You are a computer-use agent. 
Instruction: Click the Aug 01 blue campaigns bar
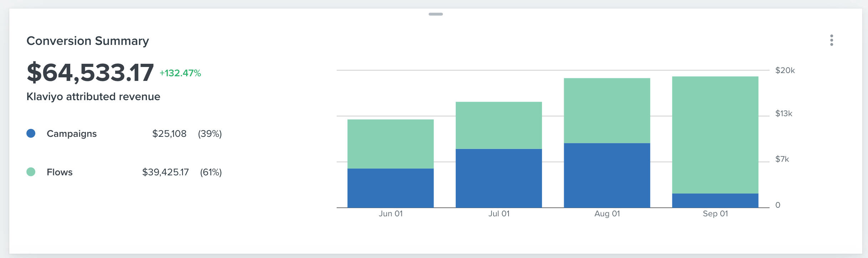coord(607,175)
